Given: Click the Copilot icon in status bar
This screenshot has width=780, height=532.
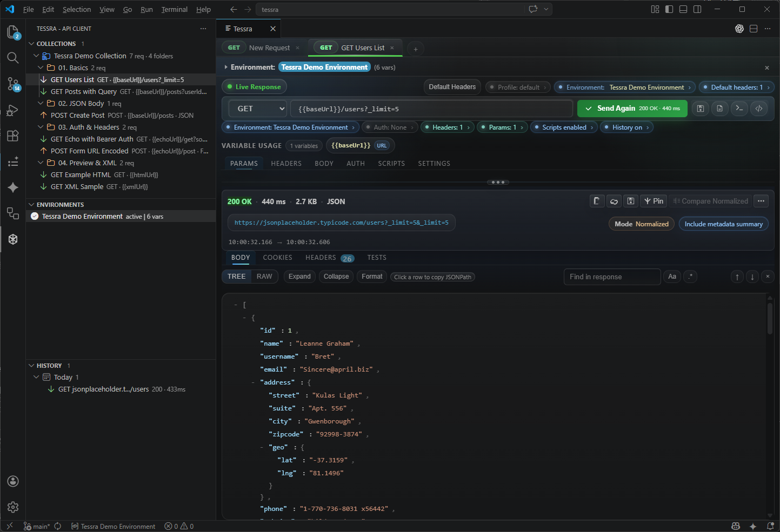Looking at the screenshot, I should [x=736, y=526].
